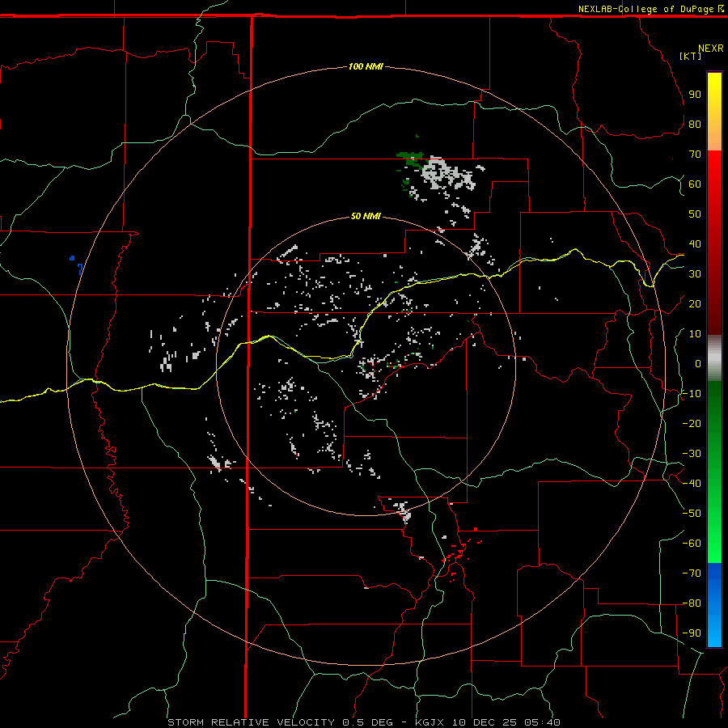The width and height of the screenshot is (728, 728).
Task: Select the 90 value on velocity scale
Action: (695, 95)
